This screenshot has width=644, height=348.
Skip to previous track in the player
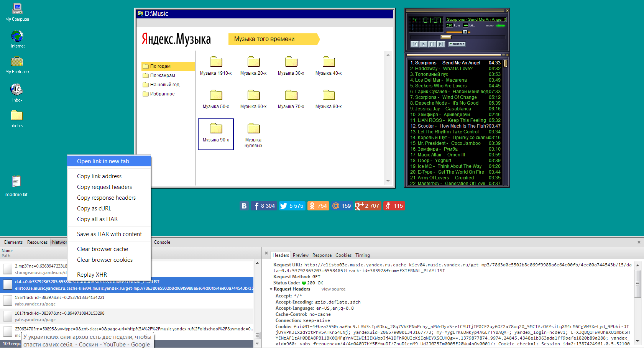414,44
